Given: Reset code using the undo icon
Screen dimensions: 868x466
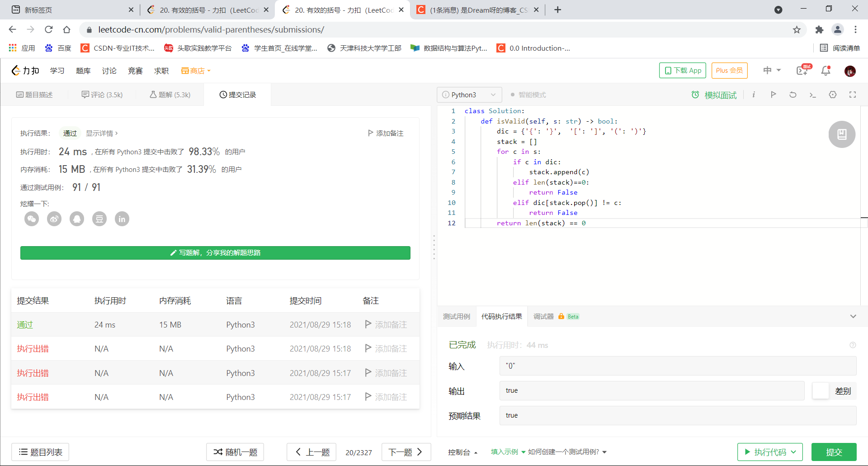Looking at the screenshot, I should point(793,95).
